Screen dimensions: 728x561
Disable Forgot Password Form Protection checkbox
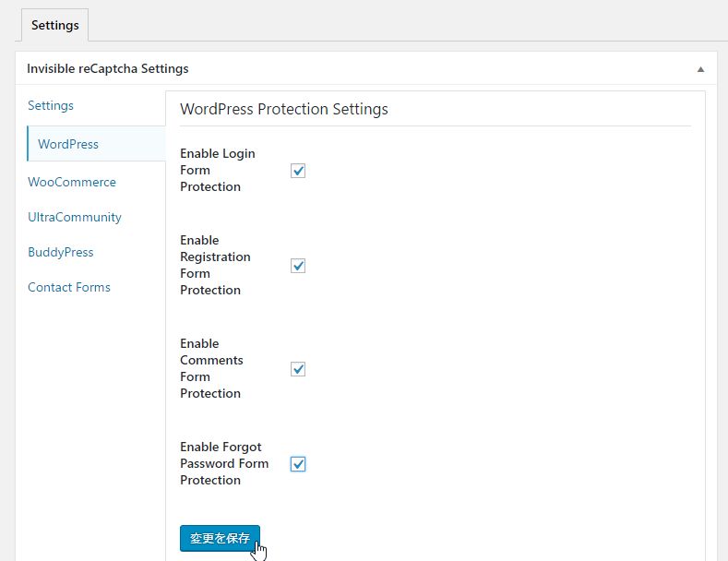(298, 464)
